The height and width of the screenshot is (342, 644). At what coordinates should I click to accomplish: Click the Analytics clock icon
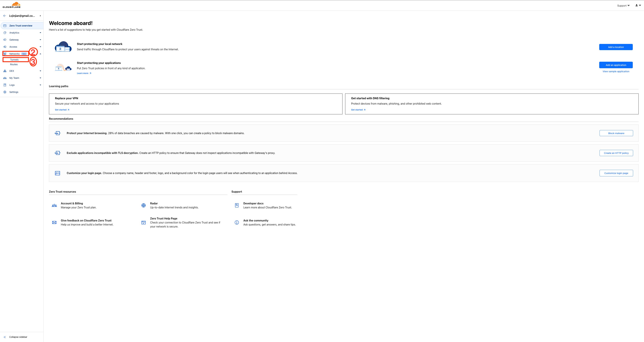click(x=5, y=33)
